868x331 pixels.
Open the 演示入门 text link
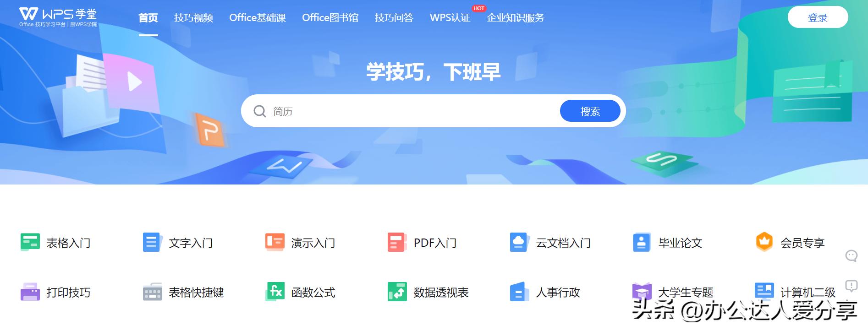point(313,243)
